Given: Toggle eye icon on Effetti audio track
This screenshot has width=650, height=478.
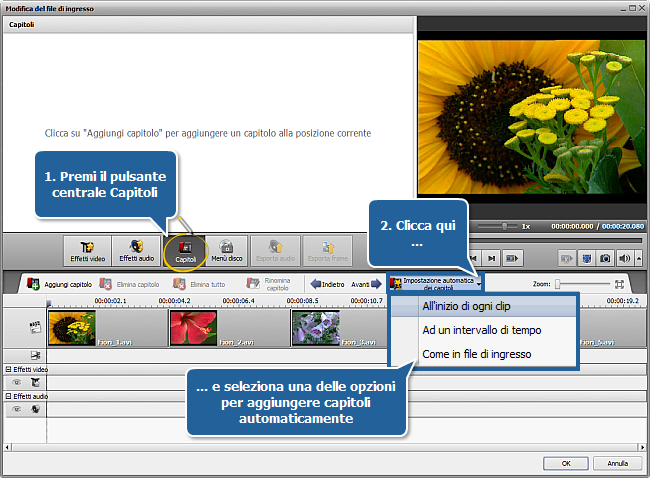Looking at the screenshot, I should tap(16, 409).
